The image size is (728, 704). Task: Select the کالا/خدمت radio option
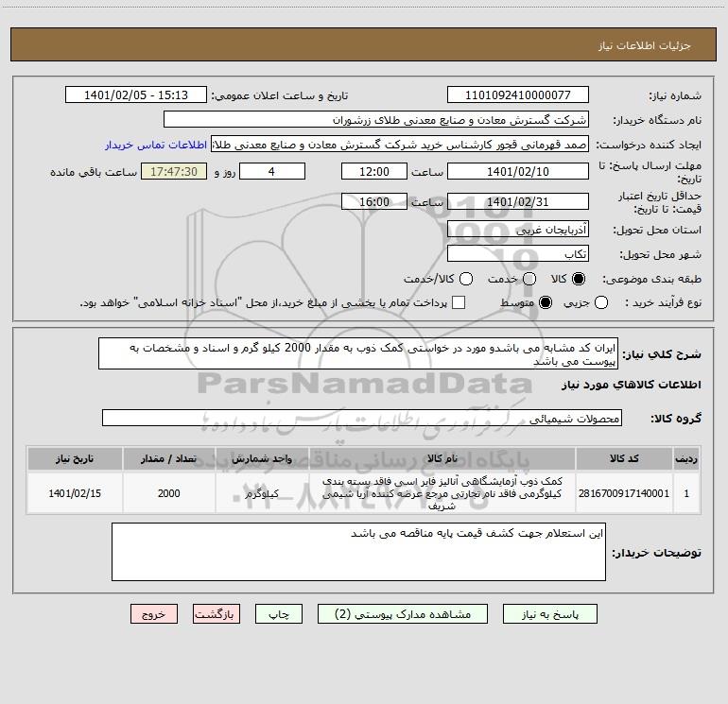(x=466, y=279)
